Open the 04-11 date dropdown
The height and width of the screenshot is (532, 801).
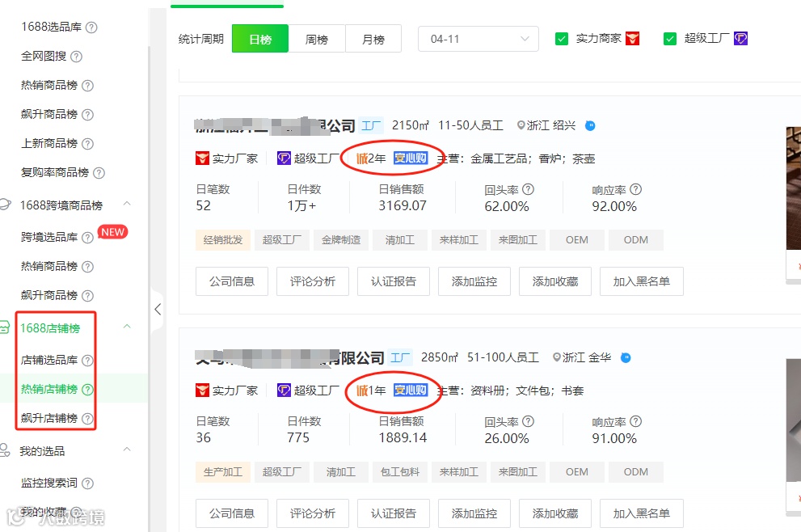pyautogui.click(x=478, y=40)
